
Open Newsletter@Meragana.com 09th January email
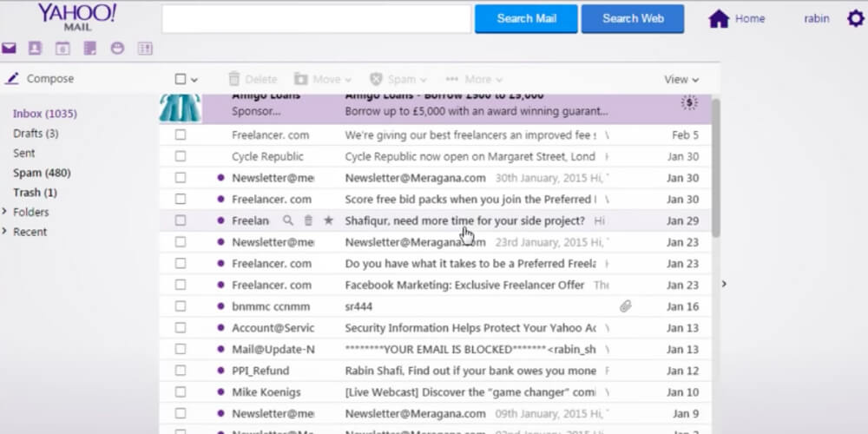[x=435, y=413]
